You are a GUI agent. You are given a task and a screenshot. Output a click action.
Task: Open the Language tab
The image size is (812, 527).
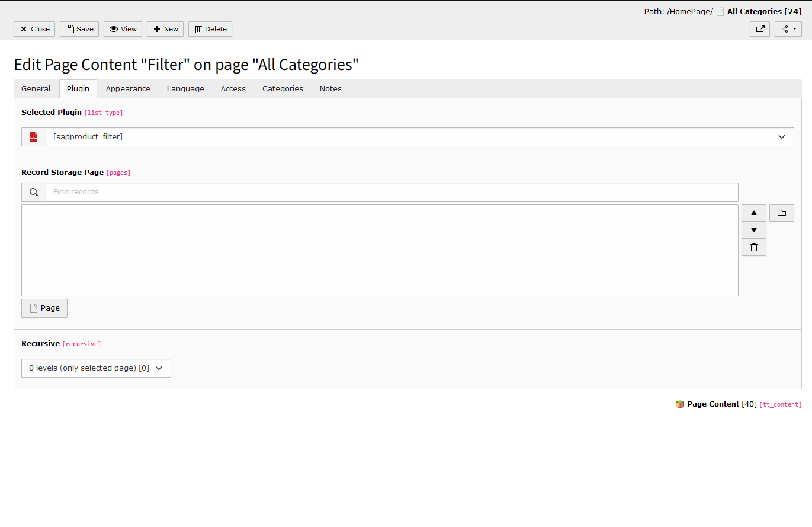pyautogui.click(x=185, y=89)
